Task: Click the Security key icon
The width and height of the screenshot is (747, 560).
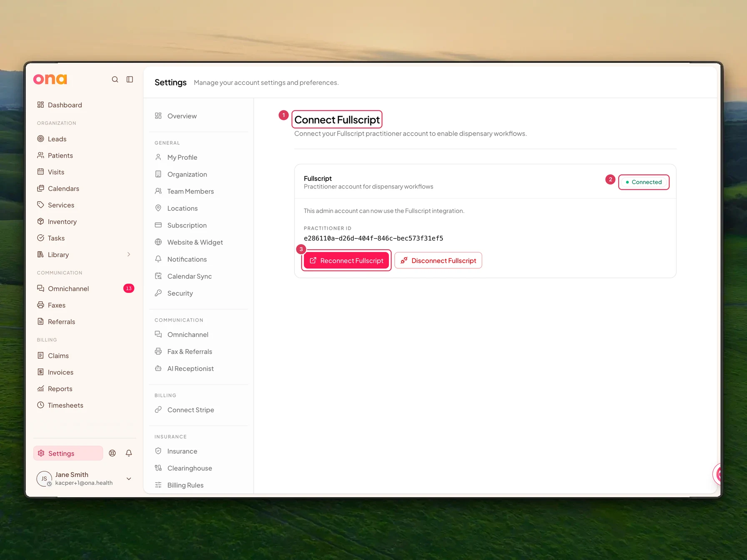Action: coord(158,293)
